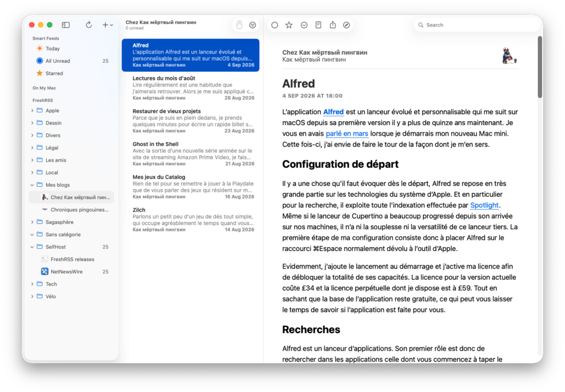Select the Starred smart feed
The height and width of the screenshot is (392, 565).
[x=71, y=73]
